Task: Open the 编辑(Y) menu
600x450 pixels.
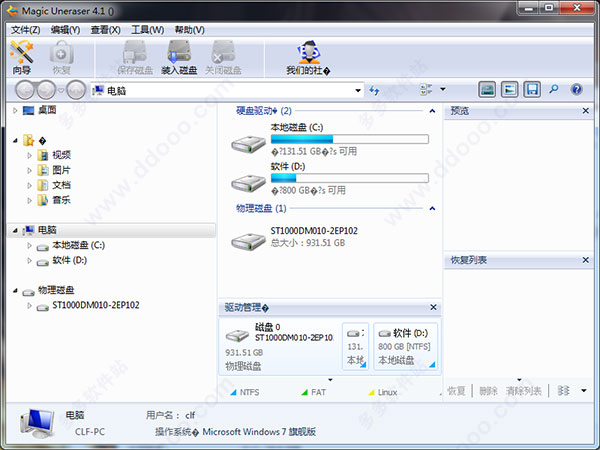Action: (65, 30)
